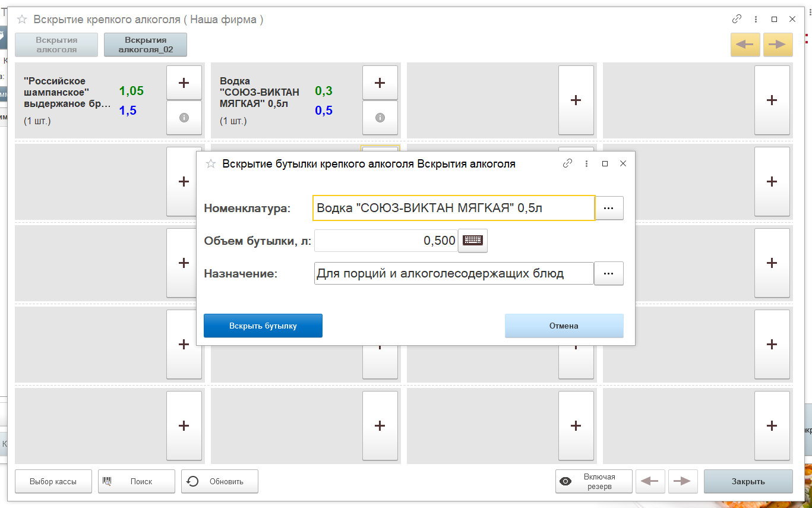Click the Обновить refresh button

[x=220, y=481]
